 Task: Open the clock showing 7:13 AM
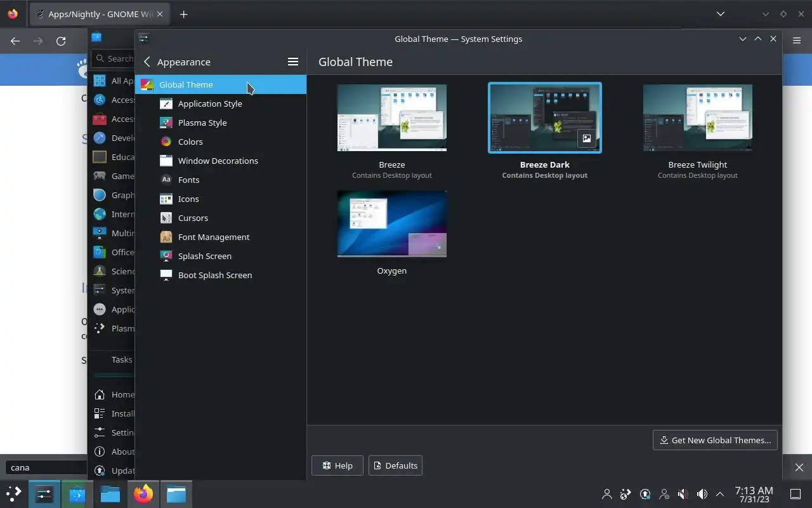(x=754, y=494)
